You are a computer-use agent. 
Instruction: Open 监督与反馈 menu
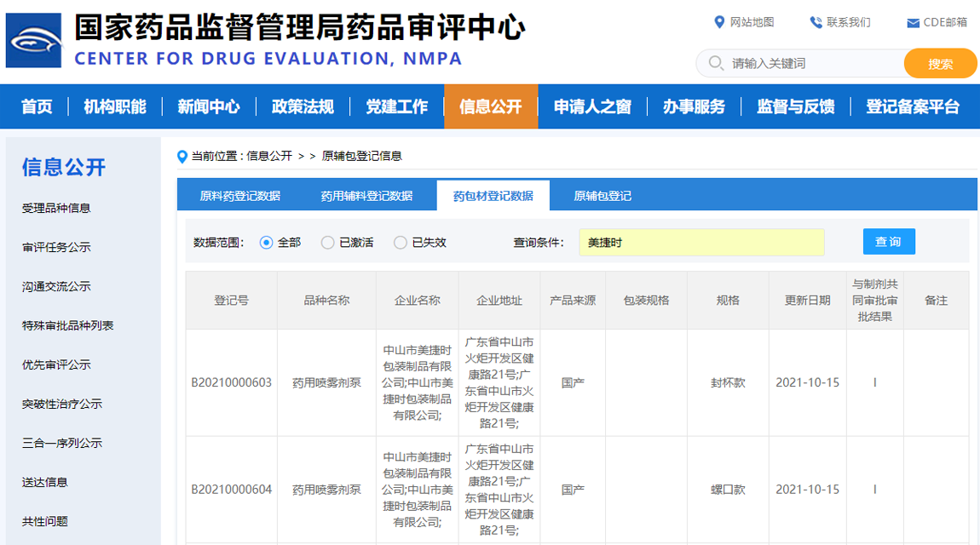(x=796, y=106)
